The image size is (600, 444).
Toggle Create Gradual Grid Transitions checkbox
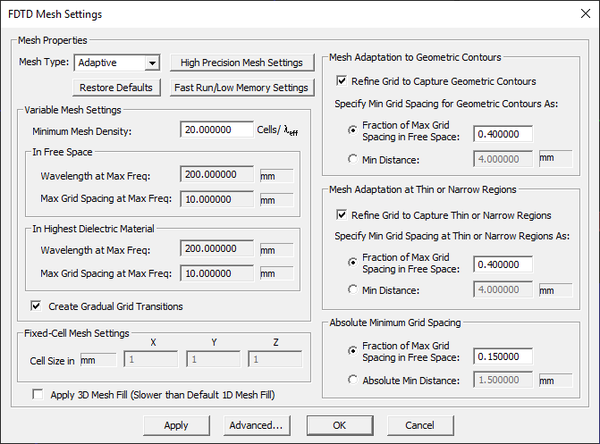pos(38,306)
